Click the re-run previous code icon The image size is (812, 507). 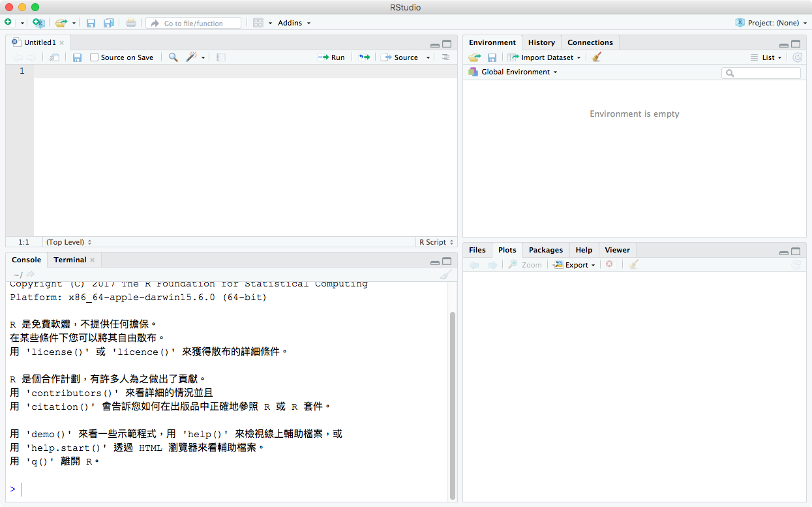(x=365, y=57)
